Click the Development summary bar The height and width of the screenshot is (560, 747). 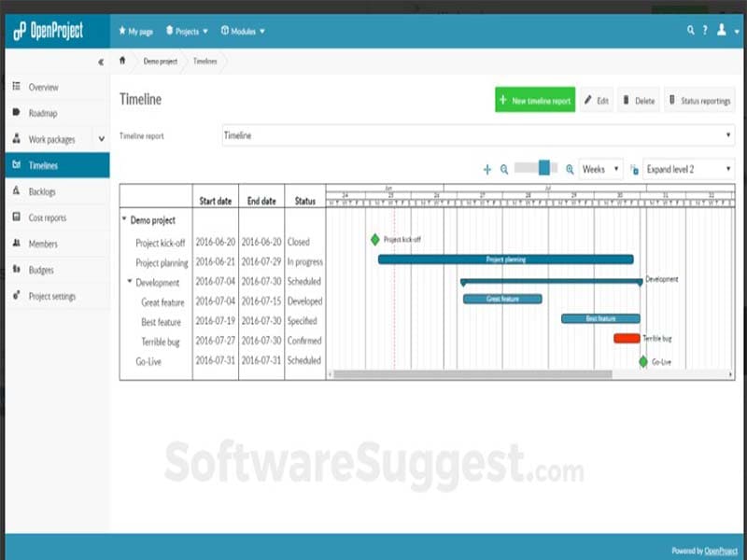click(552, 282)
